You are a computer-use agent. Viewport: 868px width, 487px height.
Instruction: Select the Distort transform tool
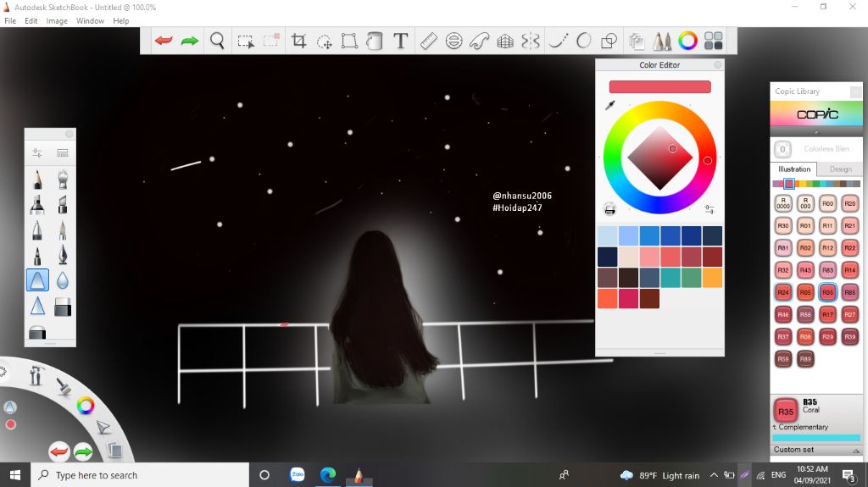(349, 41)
